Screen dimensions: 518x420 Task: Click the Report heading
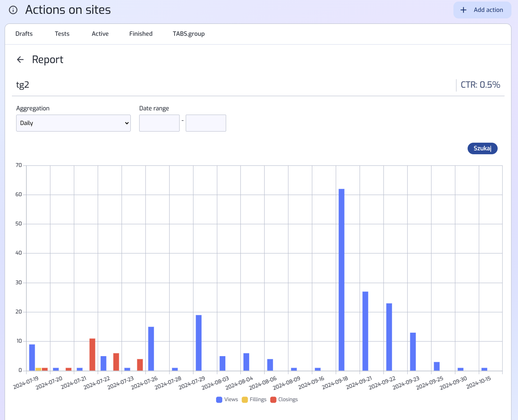48,60
